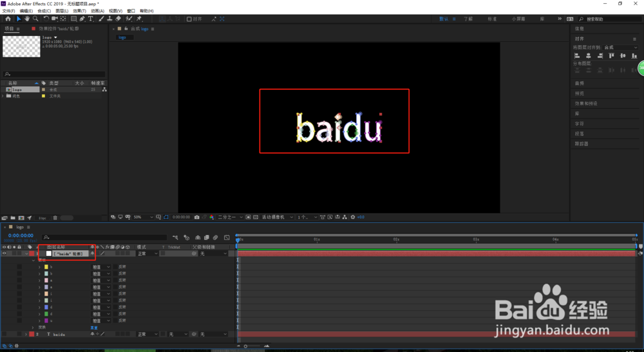Toggle region of interest in viewer footer
644x352 pixels.
[x=248, y=217]
